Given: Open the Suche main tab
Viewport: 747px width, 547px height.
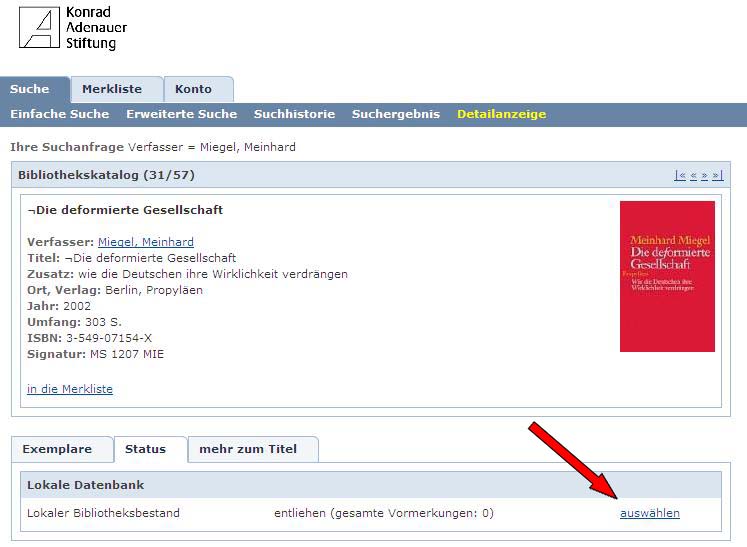Looking at the screenshot, I should pos(30,89).
